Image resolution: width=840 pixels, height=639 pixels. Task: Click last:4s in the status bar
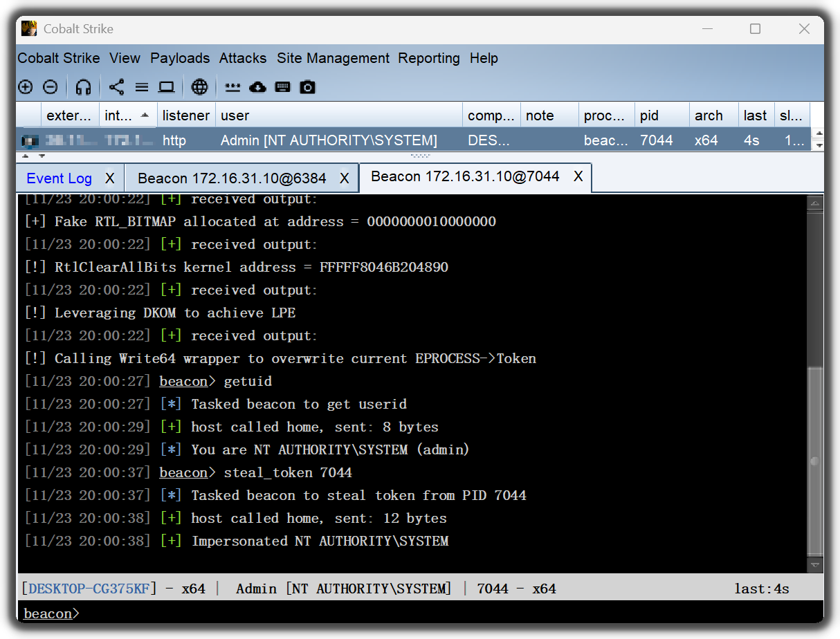click(762, 589)
